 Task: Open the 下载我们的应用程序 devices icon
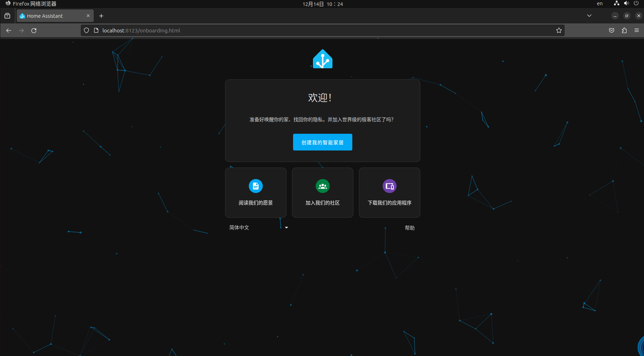point(390,186)
